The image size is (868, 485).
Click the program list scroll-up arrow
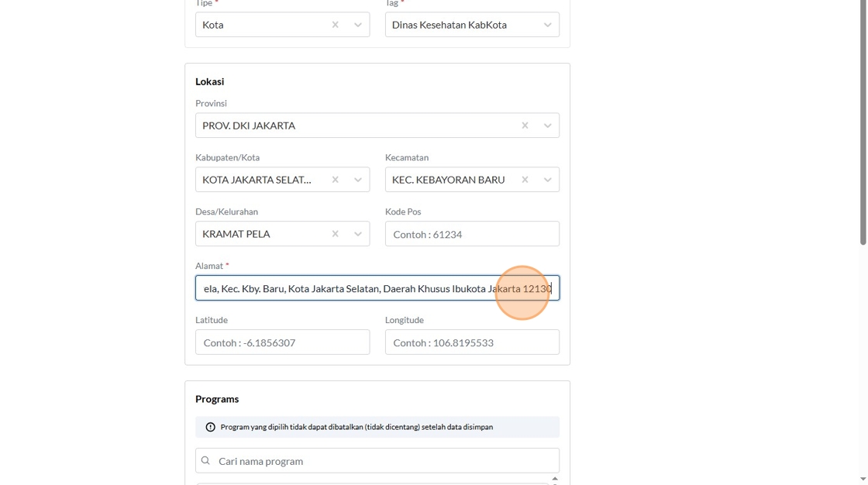(x=555, y=479)
